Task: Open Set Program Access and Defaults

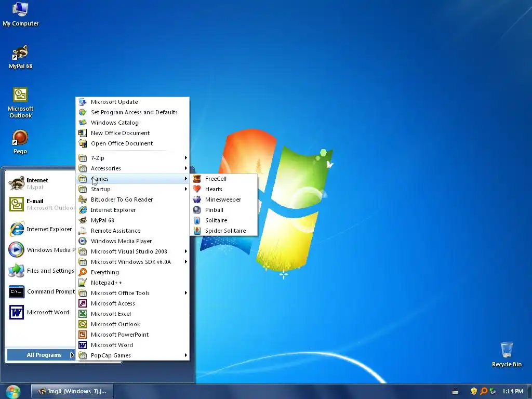Action: [x=132, y=112]
